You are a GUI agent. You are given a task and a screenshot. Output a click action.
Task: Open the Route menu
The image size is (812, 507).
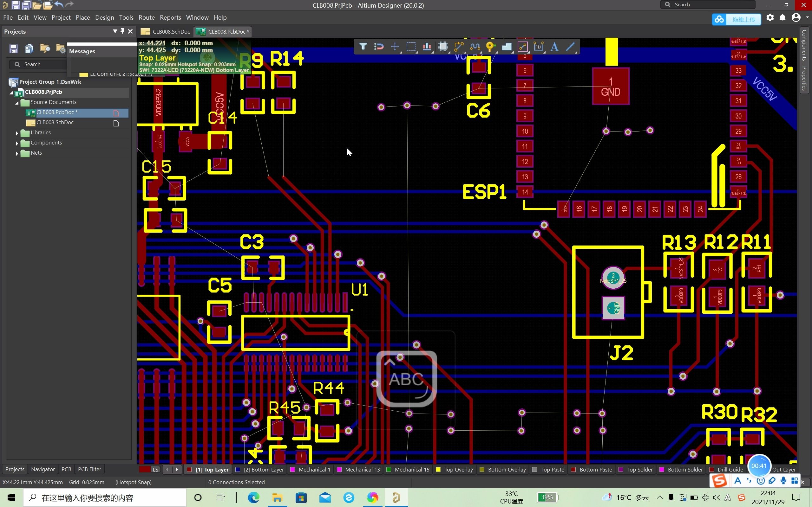146,17
